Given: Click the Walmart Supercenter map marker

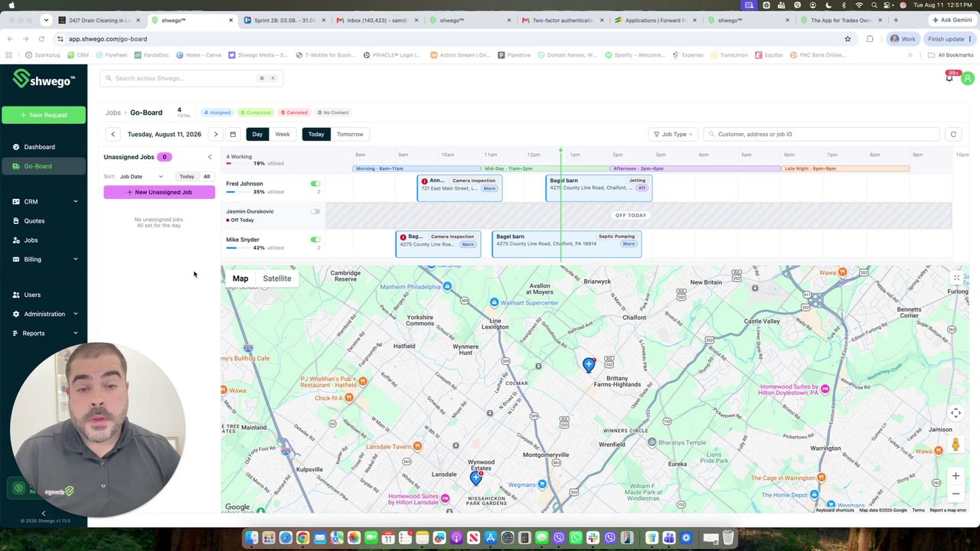Looking at the screenshot, I should pos(494,302).
